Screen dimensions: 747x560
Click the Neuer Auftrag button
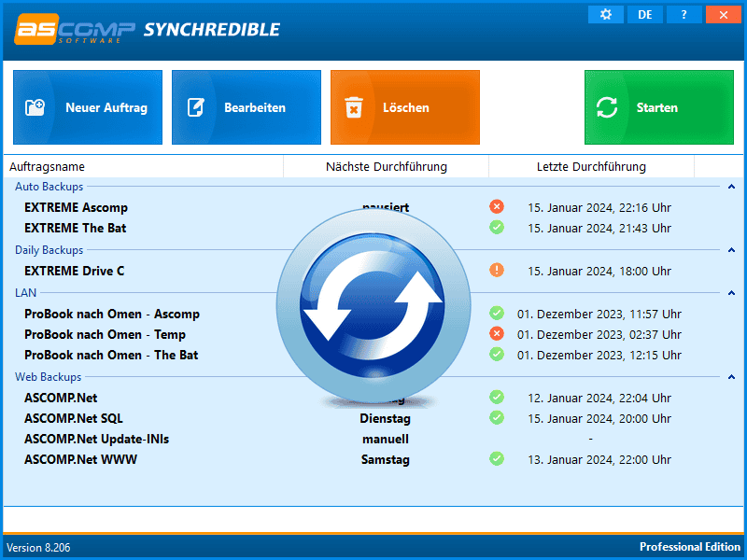pyautogui.click(x=88, y=107)
